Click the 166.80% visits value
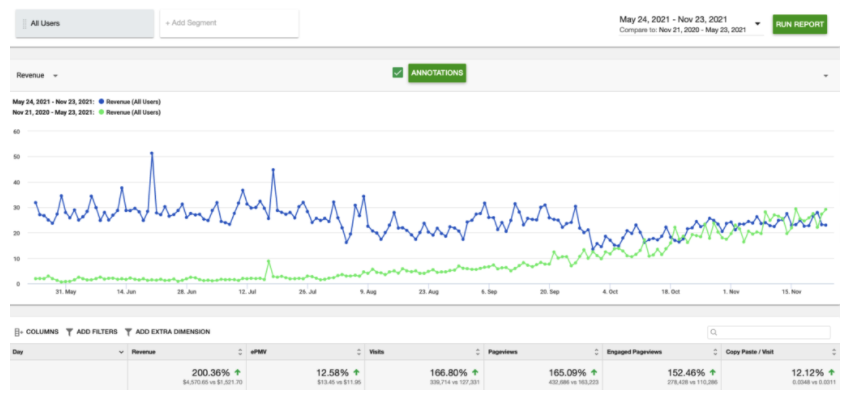Screen dimensions: 852x399 click(448, 373)
